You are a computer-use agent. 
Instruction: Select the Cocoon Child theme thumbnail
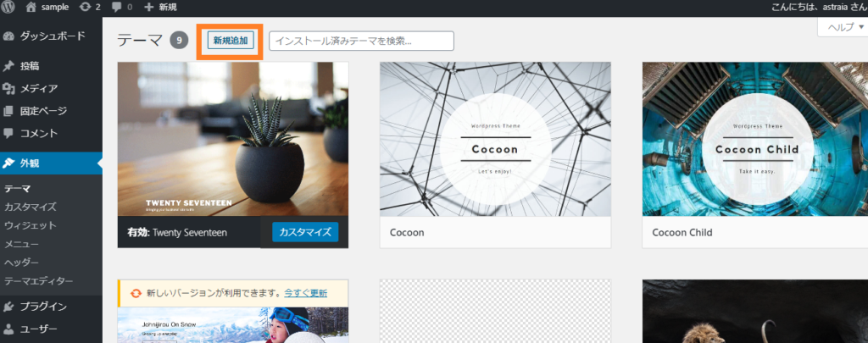[754, 139]
